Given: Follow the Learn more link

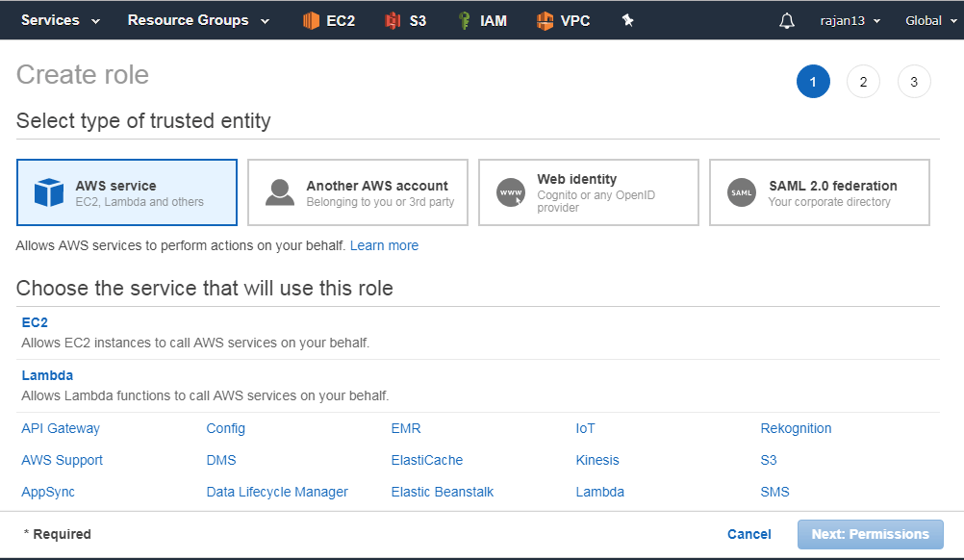Looking at the screenshot, I should tap(384, 246).
